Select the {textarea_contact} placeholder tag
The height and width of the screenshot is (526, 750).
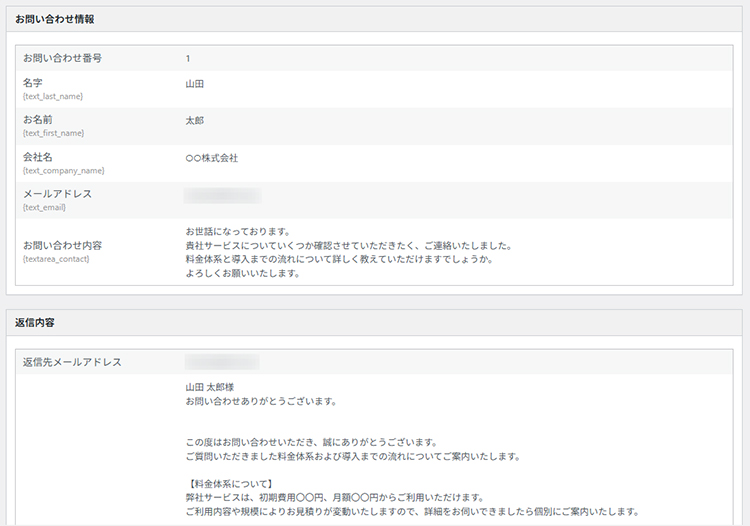[56, 259]
